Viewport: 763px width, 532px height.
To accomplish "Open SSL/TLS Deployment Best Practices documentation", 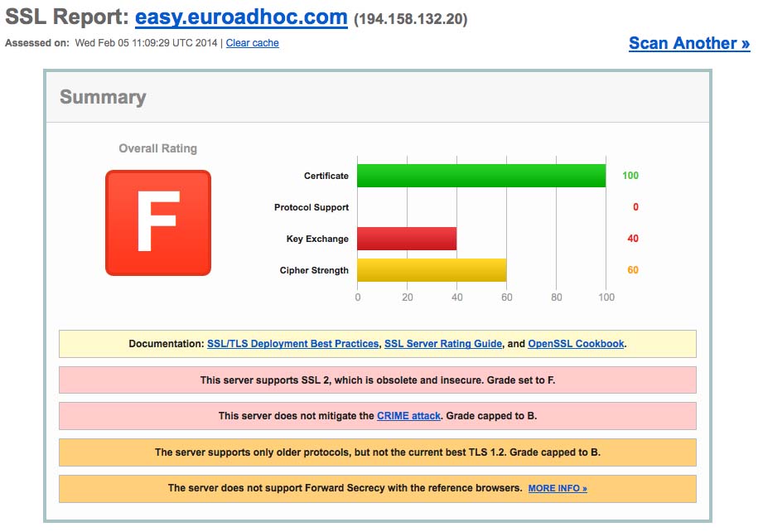I will [292, 343].
